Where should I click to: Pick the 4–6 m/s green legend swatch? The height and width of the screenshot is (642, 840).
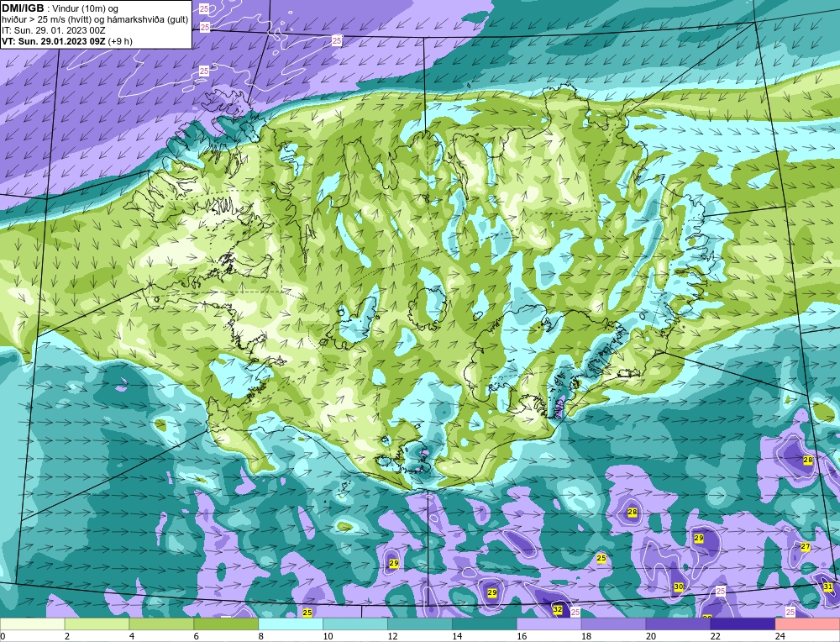pos(161,624)
